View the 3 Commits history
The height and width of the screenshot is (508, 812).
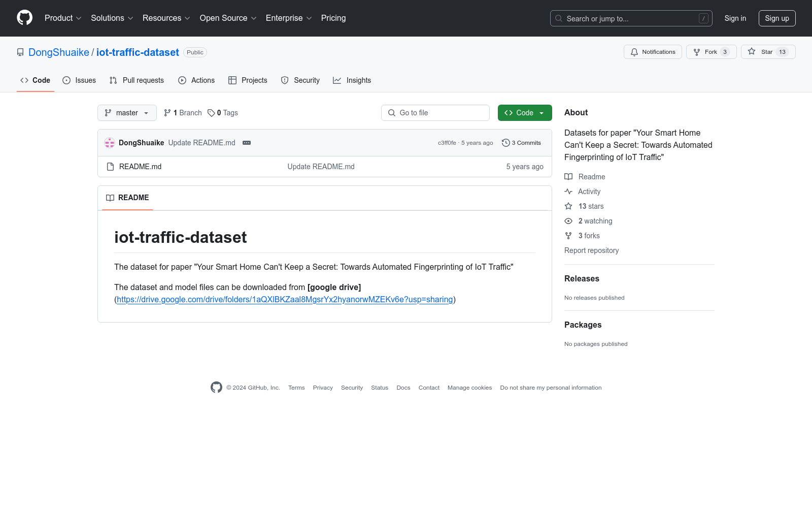(x=521, y=143)
